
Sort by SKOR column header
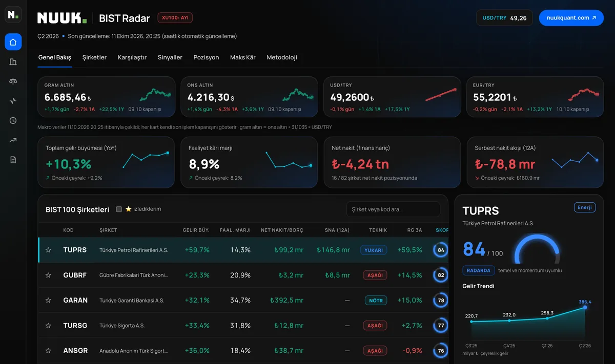tap(442, 230)
